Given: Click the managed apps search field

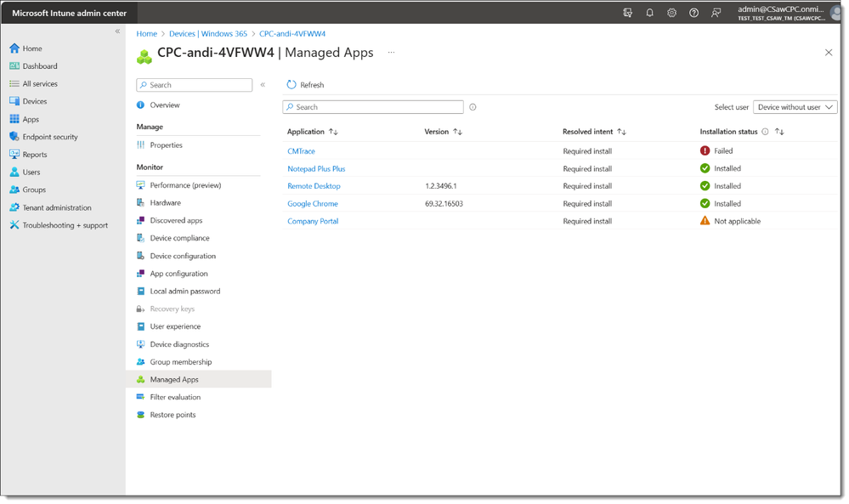Looking at the screenshot, I should [373, 107].
